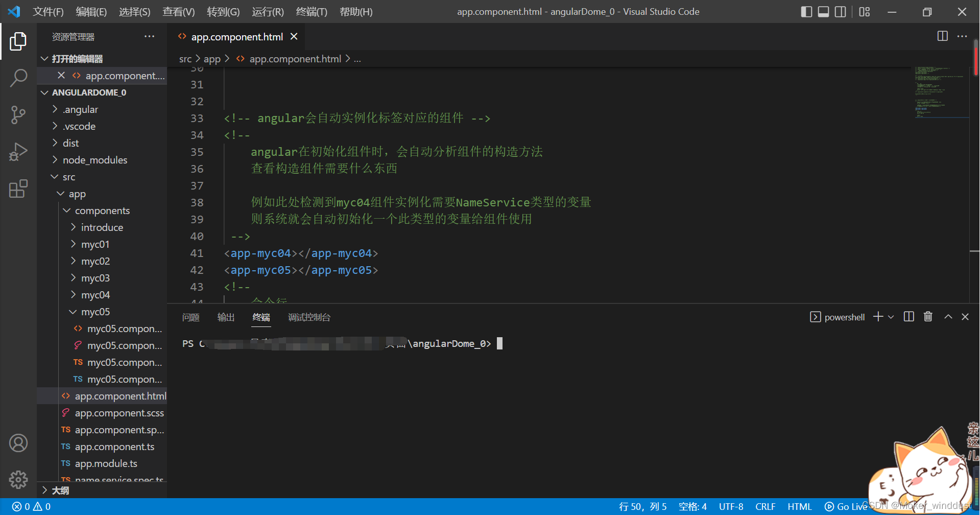Open the Extensions view

pos(18,189)
